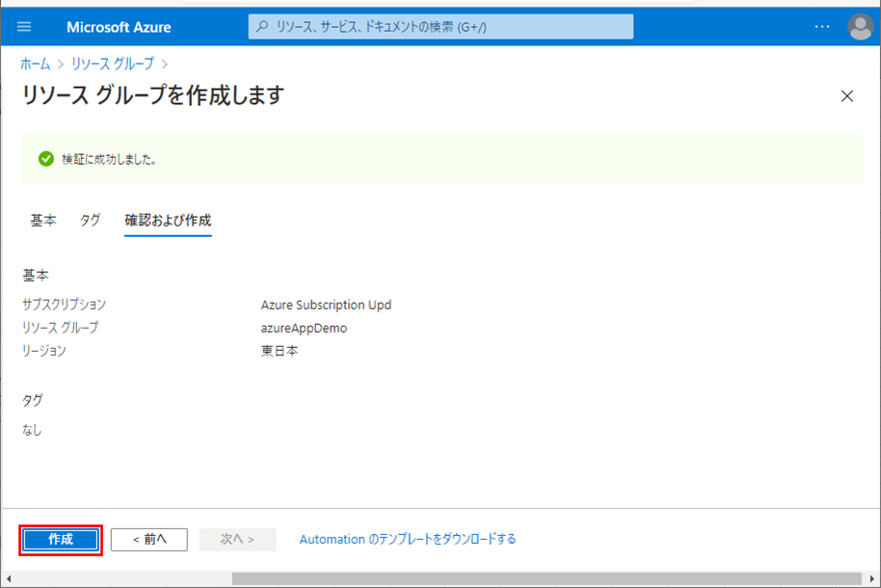Close the resource group creation blade
Screen dimensions: 881x588
click(x=847, y=95)
